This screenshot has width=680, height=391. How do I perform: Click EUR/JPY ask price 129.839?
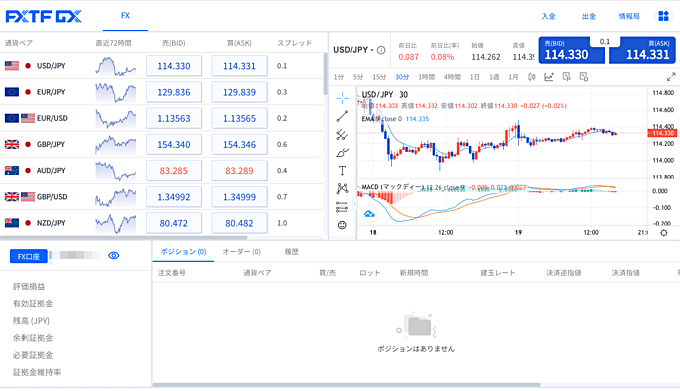(x=239, y=92)
